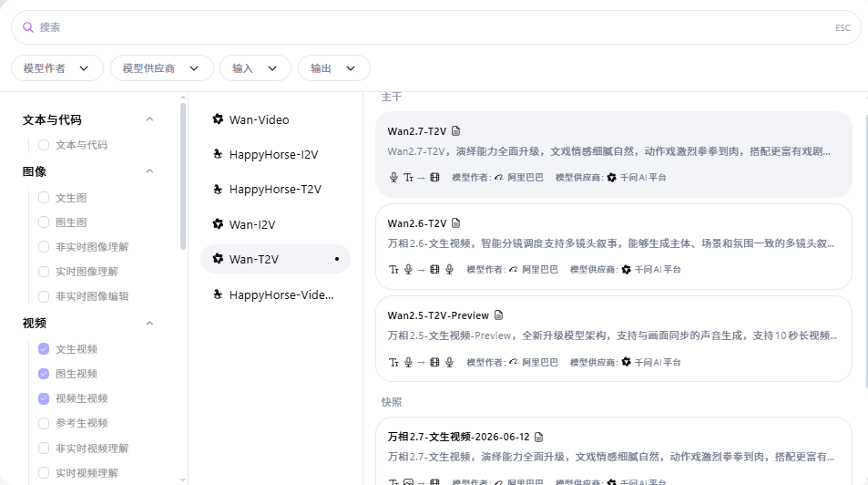Click into the 搜索 search field
The image size is (868, 485).
click(435, 27)
